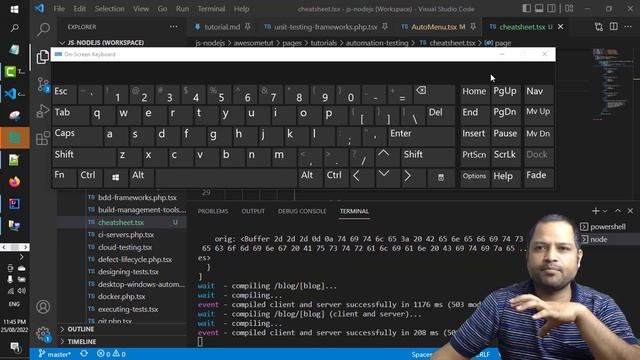This screenshot has width=640, height=360.
Task: Toggle Caps key on On-Screen Keyboard
Action: pyautogui.click(x=77, y=135)
